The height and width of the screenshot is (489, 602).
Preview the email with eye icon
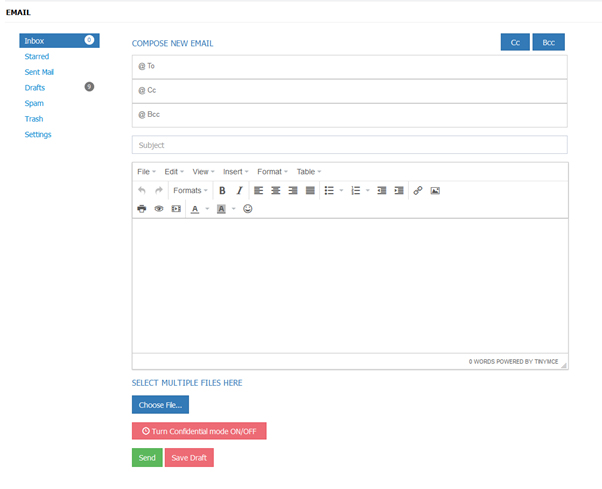159,209
